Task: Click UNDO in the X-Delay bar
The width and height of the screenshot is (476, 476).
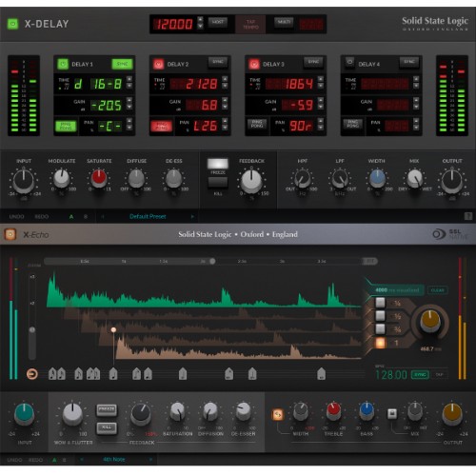Action: click(x=16, y=216)
